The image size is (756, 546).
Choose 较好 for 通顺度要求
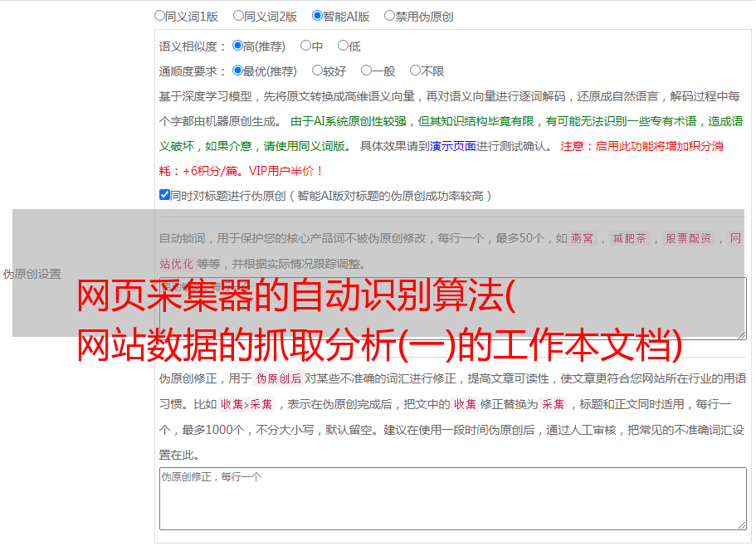coord(317,71)
